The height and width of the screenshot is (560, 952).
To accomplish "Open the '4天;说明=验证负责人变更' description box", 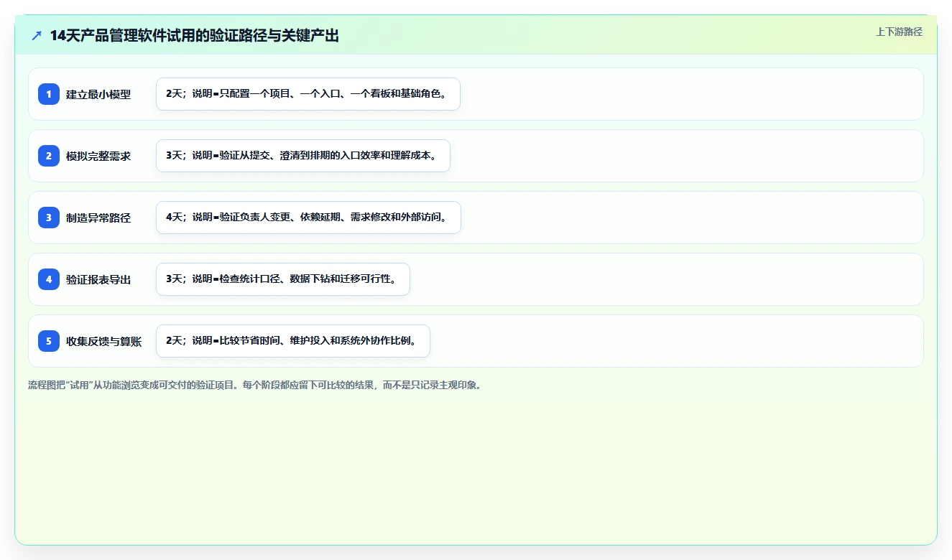I will pos(308,218).
